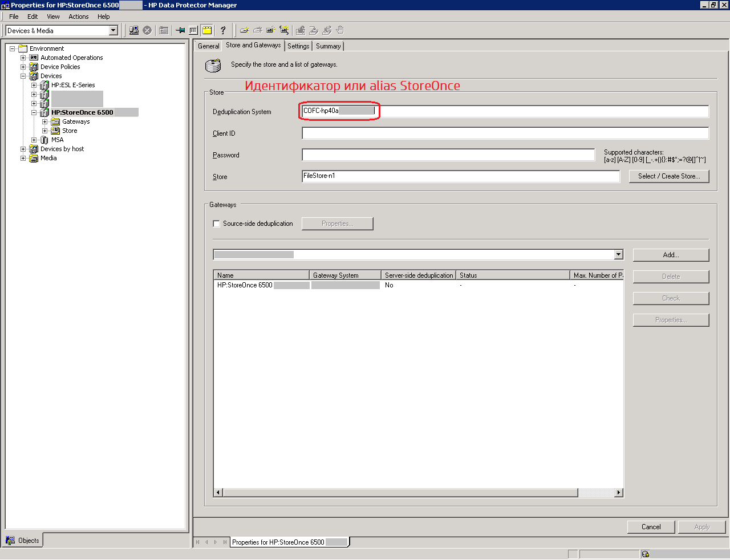Click the HP:ESL E-Series device icon
The width and height of the screenshot is (730, 560).
[x=44, y=85]
